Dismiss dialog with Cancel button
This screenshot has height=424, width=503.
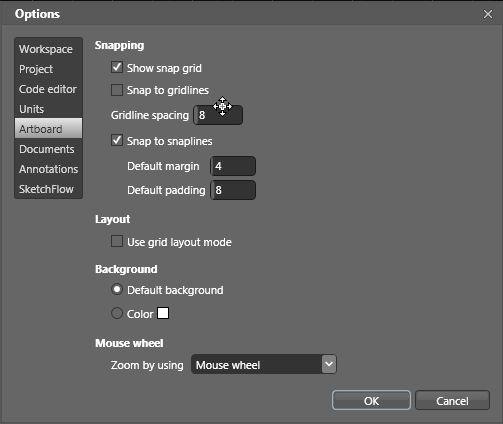pos(452,400)
